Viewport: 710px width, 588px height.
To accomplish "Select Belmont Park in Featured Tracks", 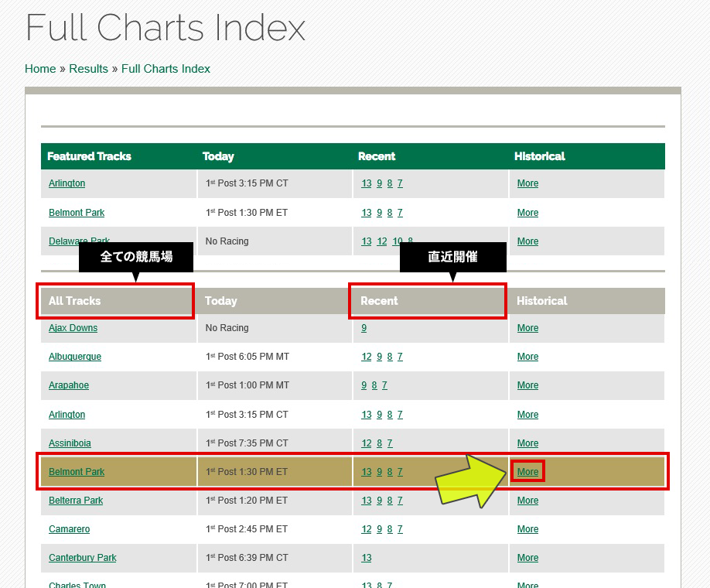I will [x=77, y=213].
